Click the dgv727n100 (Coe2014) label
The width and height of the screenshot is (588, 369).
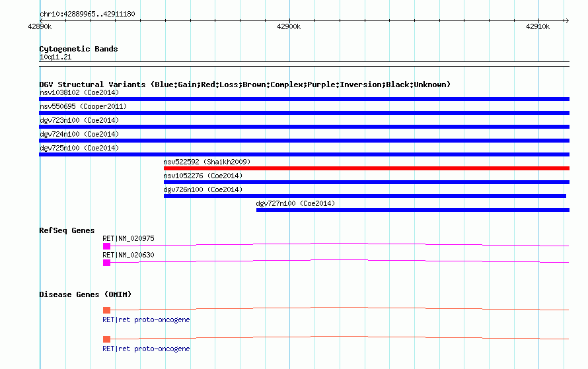click(x=295, y=203)
